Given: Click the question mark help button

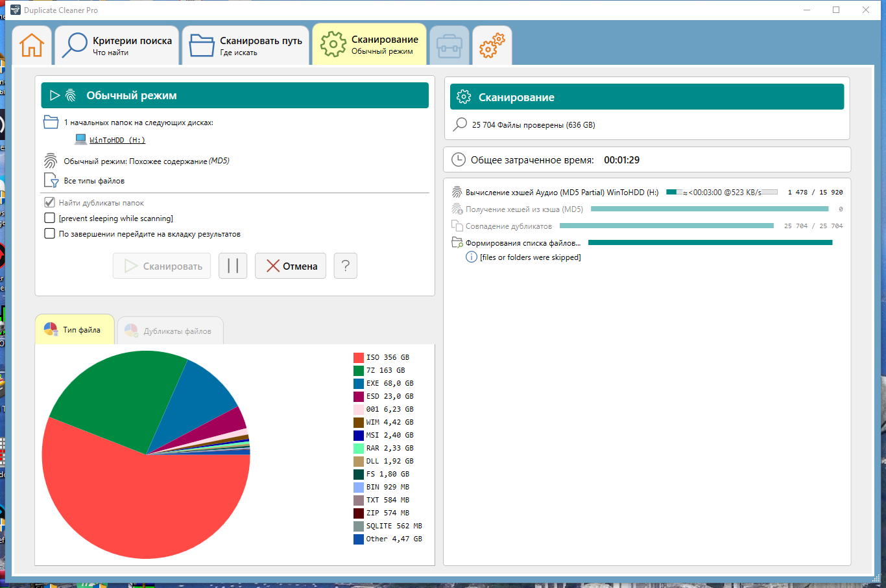Looking at the screenshot, I should tap(346, 266).
